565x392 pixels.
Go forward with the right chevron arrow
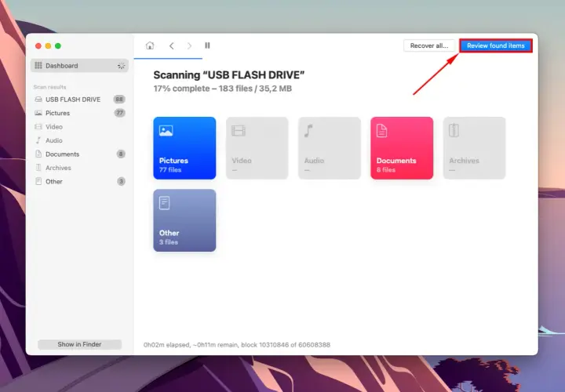[190, 45]
